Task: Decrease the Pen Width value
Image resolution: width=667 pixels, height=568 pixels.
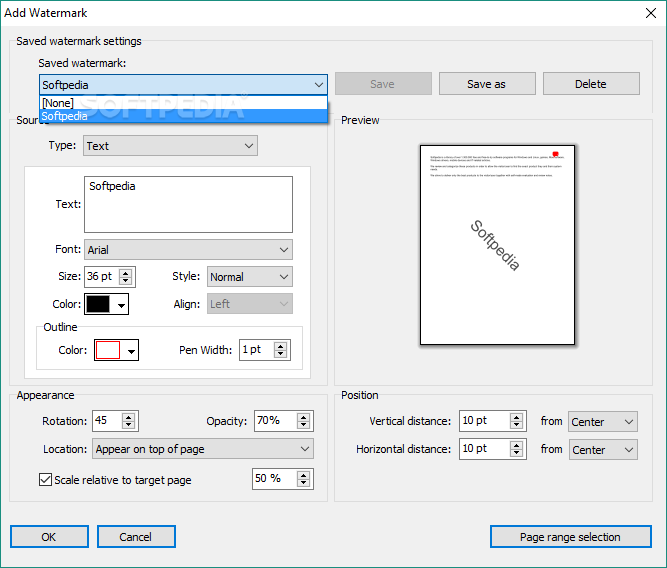Action: 280,354
